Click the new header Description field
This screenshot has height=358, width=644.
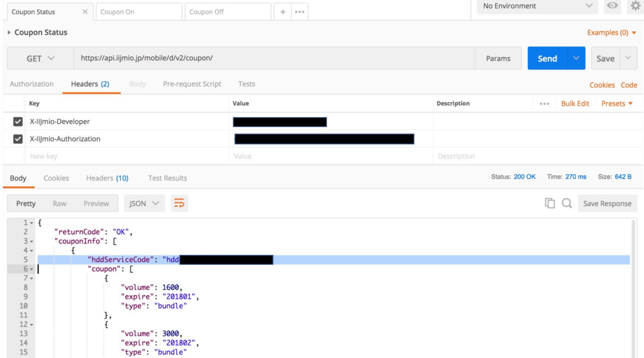[537, 156]
